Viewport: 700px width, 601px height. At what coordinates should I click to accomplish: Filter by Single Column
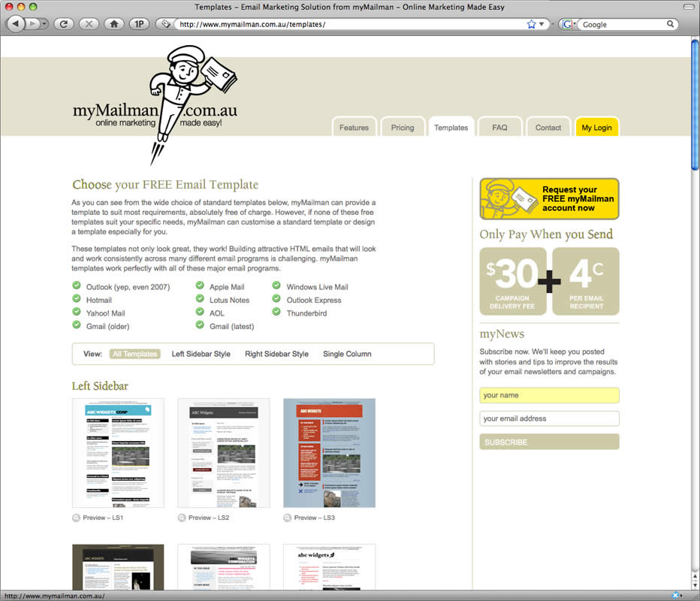pyautogui.click(x=347, y=354)
